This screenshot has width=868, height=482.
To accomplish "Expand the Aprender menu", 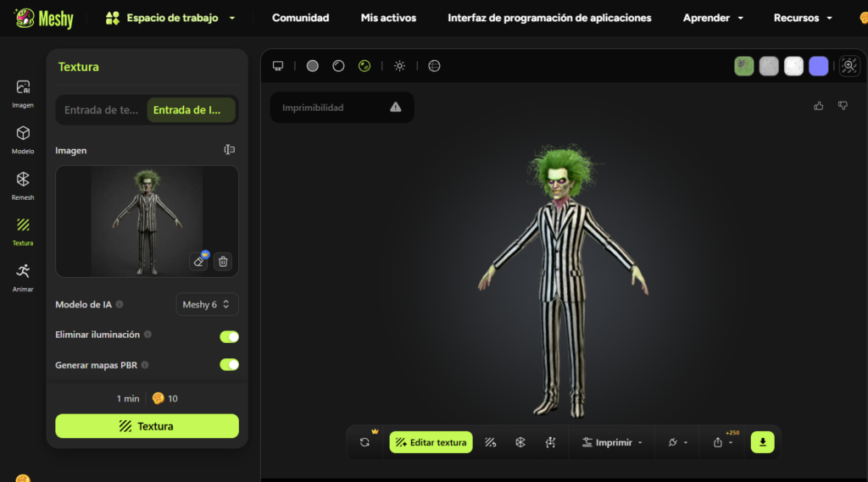I will pyautogui.click(x=713, y=19).
